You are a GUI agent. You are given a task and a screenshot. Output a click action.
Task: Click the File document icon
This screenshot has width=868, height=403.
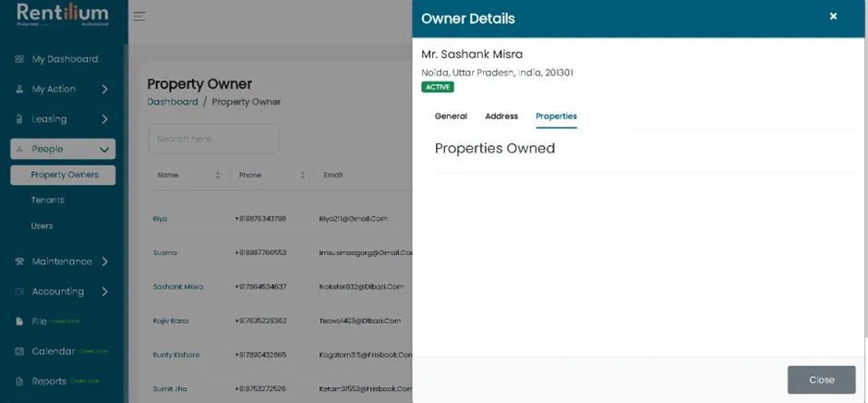coord(19,322)
